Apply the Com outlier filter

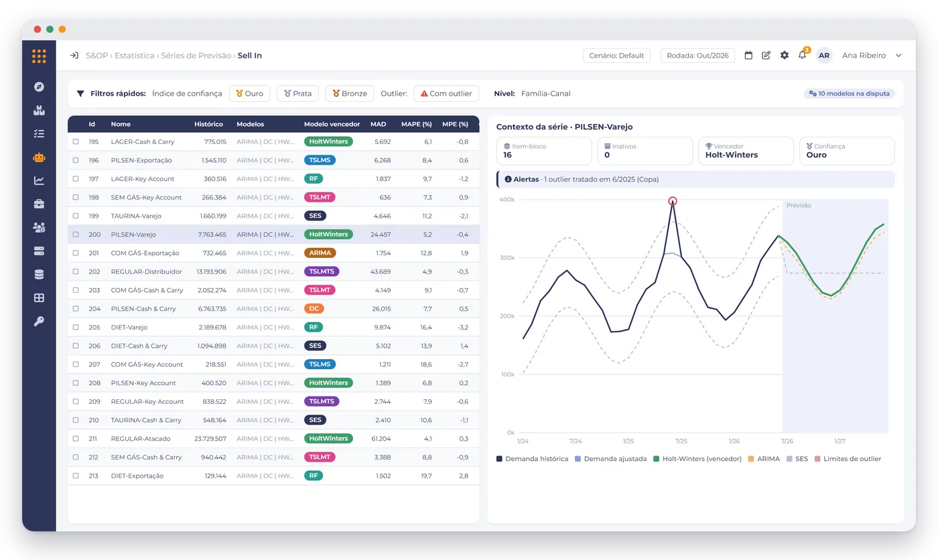446,93
